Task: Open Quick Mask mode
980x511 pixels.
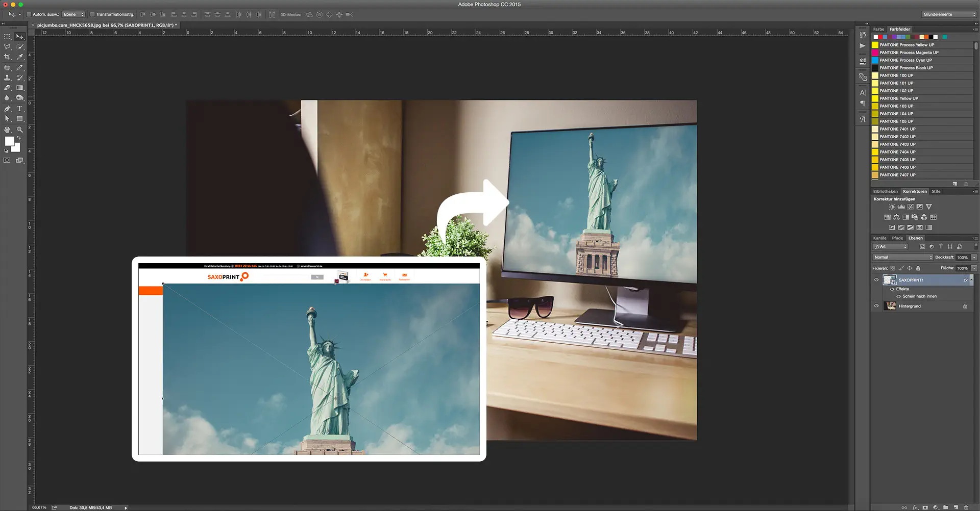Action: tap(7, 160)
